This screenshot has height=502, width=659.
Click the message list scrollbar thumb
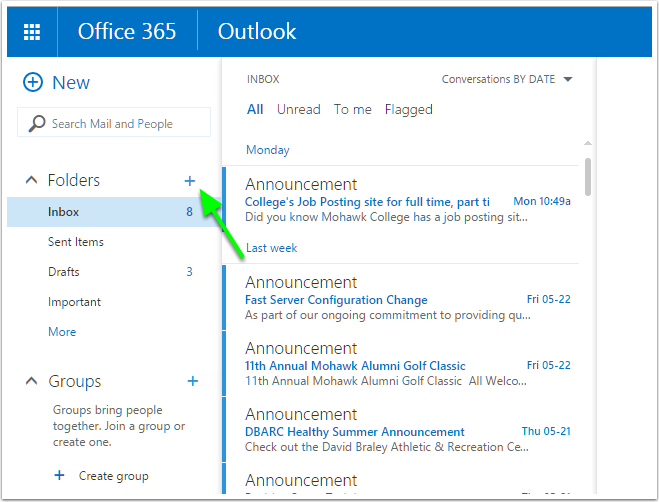(x=587, y=177)
